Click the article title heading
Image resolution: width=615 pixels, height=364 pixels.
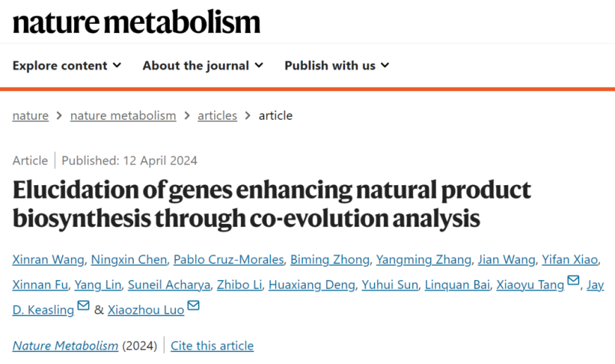coord(271,204)
